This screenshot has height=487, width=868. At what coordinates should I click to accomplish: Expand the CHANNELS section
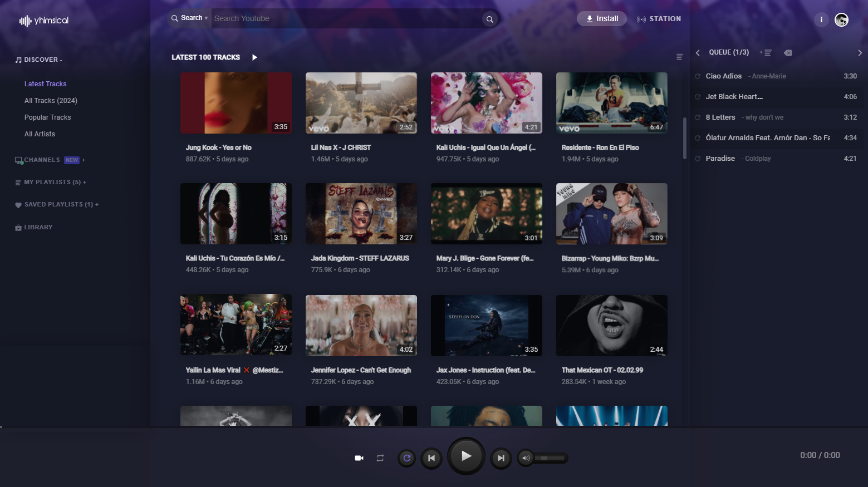coord(55,160)
